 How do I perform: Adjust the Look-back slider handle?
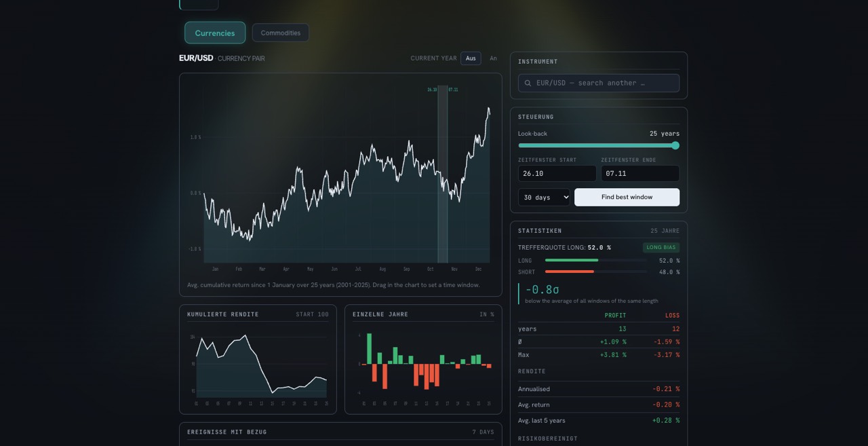675,145
